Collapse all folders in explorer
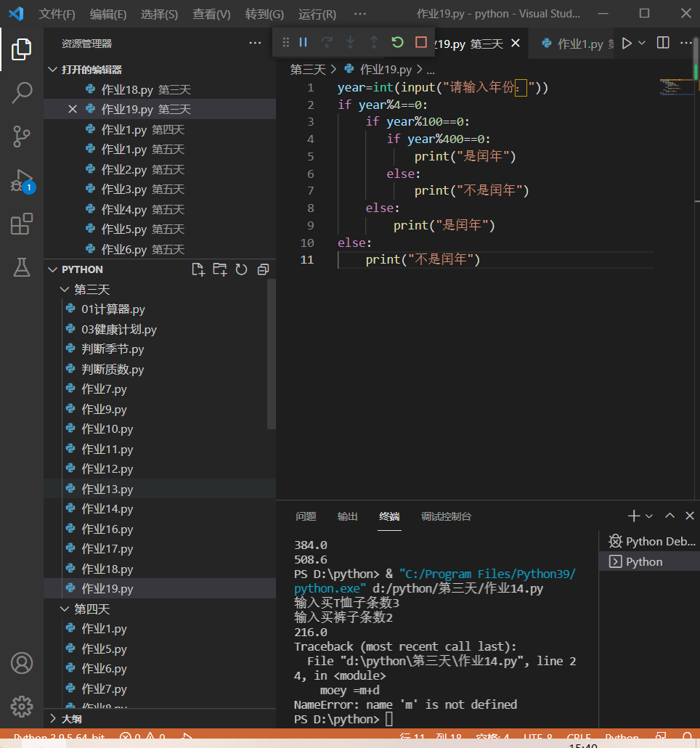This screenshot has width=700, height=748. click(263, 269)
